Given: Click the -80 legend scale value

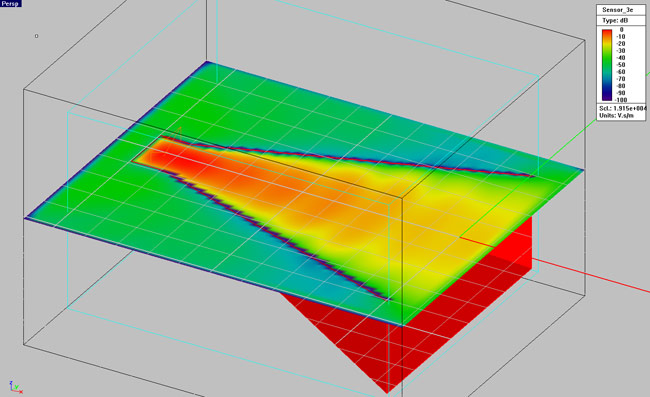Looking at the screenshot, I should (x=621, y=86).
